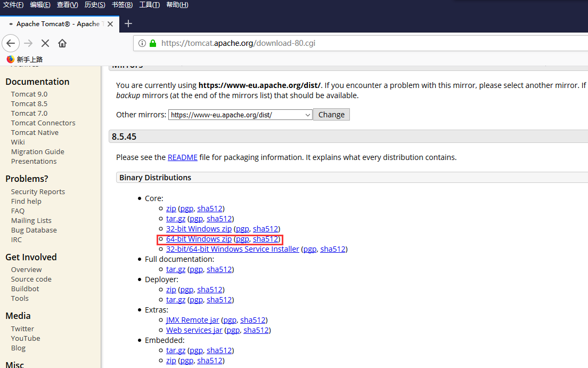
Task: Open sha512 checksum for 64-bit Windows zip
Action: coord(265,239)
